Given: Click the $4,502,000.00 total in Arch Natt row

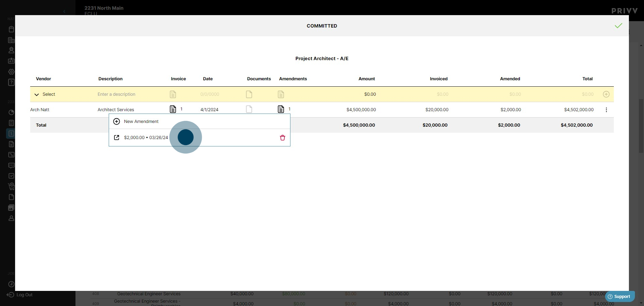Looking at the screenshot, I should (x=579, y=110).
